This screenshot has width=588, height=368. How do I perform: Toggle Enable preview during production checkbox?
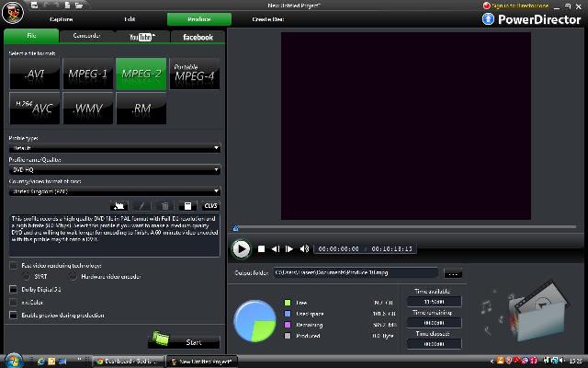point(14,315)
